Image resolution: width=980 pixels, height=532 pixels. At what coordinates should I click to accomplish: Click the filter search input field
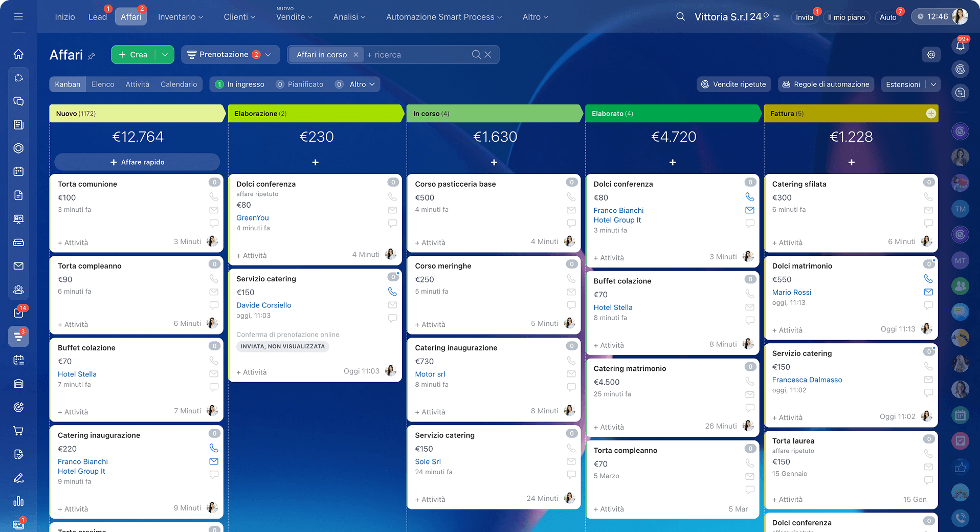(x=417, y=55)
